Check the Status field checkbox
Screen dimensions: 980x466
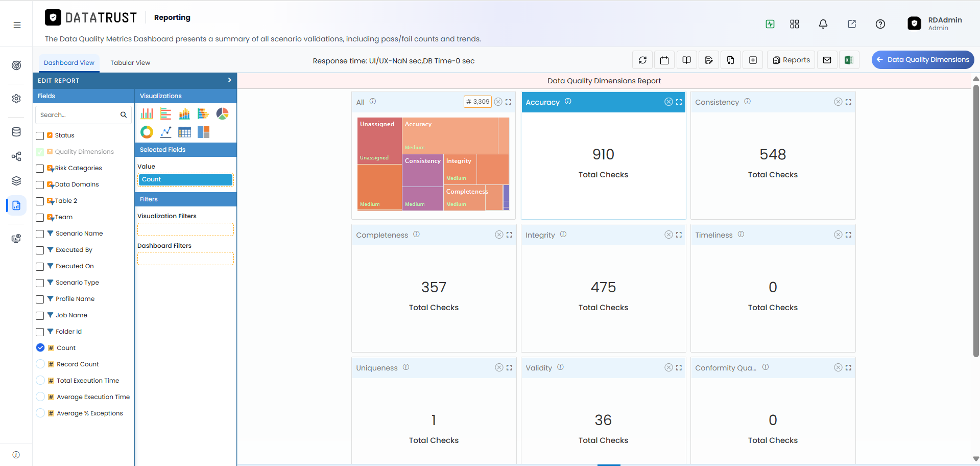click(x=40, y=136)
